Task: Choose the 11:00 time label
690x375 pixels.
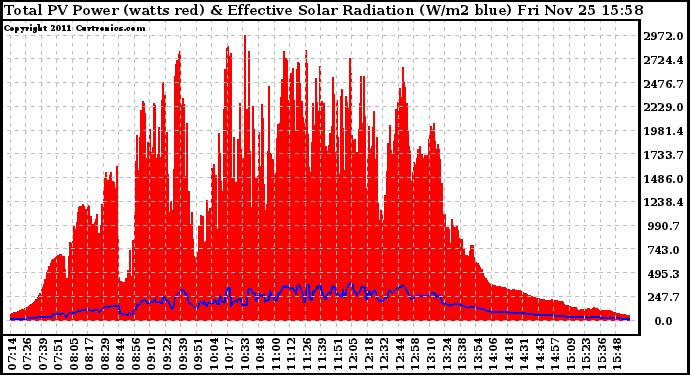Action: (276, 353)
